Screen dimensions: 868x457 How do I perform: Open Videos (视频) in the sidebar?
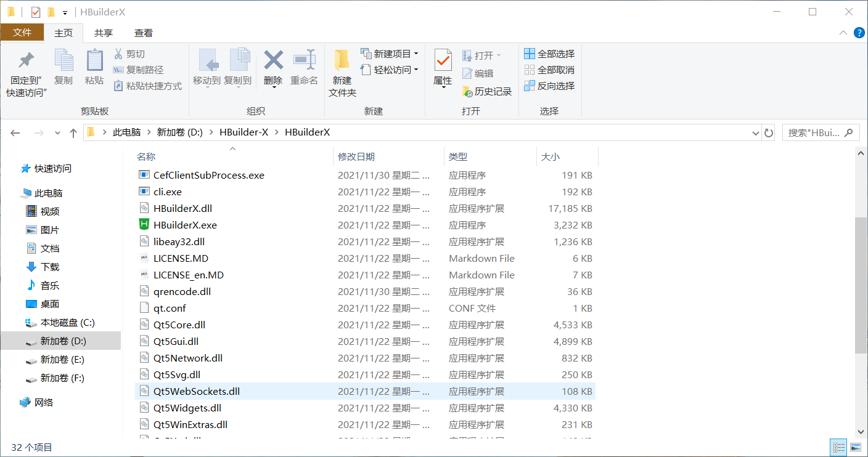click(x=50, y=212)
